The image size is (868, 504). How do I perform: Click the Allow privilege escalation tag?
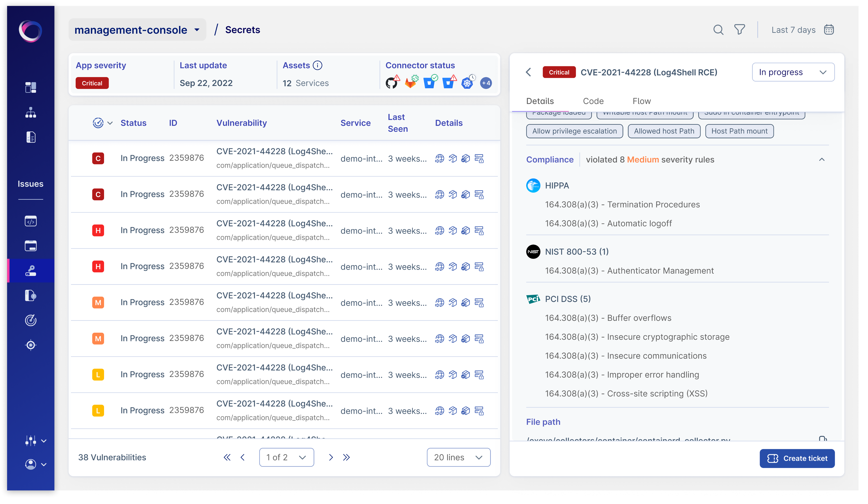(x=574, y=131)
